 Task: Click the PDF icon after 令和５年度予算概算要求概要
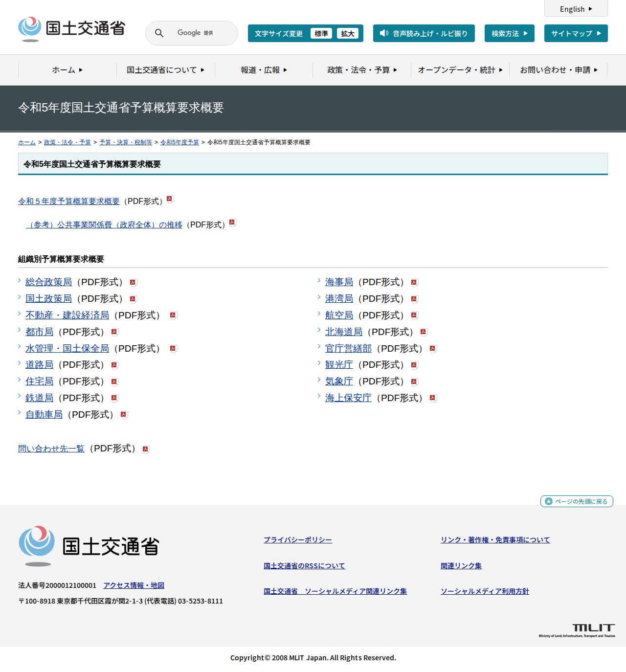click(170, 199)
